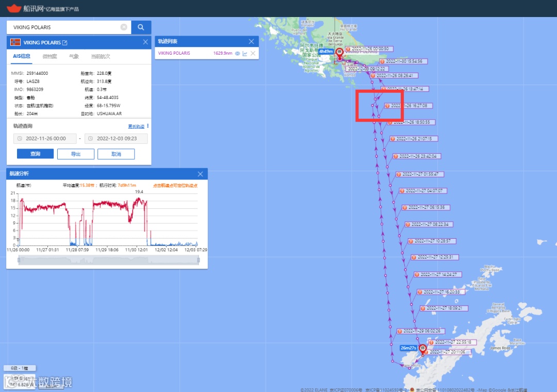
Task: Click track marker labeled 2022-11-26 00:00:50
Action: (x=369, y=49)
